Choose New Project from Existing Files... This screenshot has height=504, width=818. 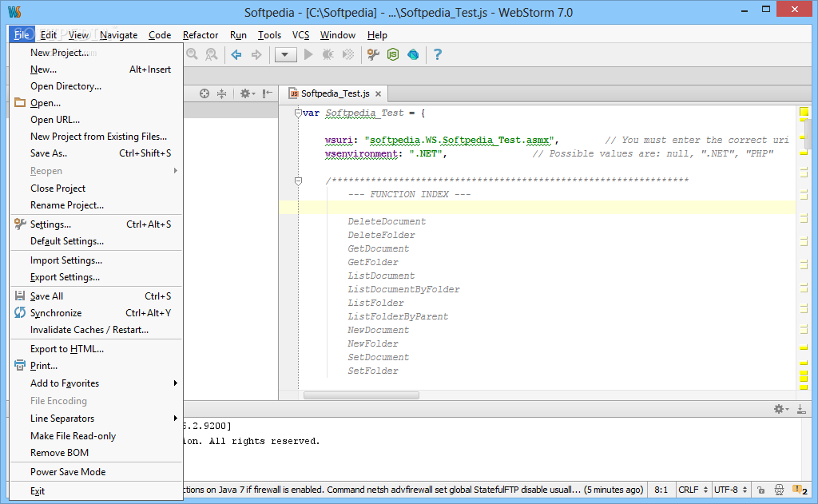click(97, 136)
